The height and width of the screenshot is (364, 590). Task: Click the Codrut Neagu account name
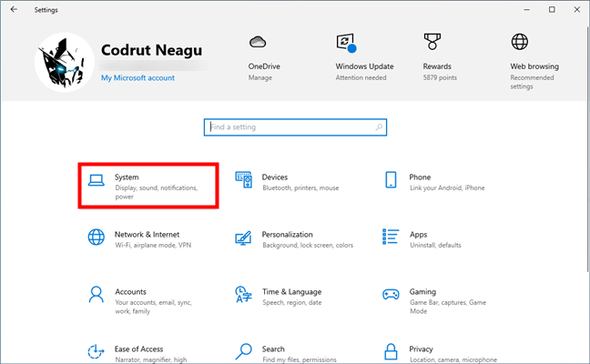pyautogui.click(x=152, y=50)
